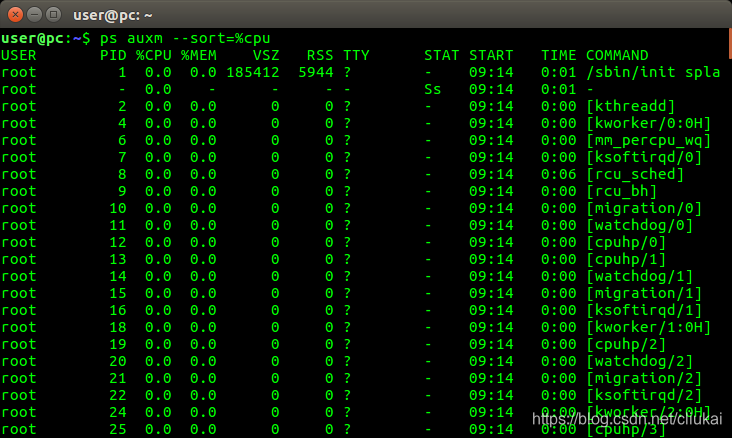The width and height of the screenshot is (732, 438).
Task: Click the terminal scrollbar handle at right edge
Action: coord(730,43)
